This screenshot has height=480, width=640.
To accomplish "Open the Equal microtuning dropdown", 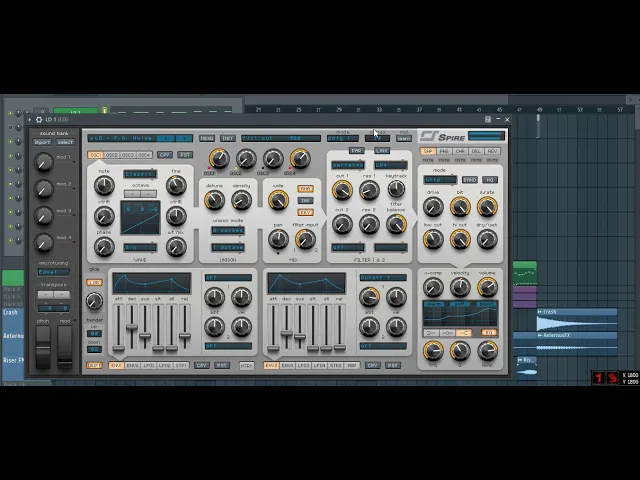I will (54, 272).
